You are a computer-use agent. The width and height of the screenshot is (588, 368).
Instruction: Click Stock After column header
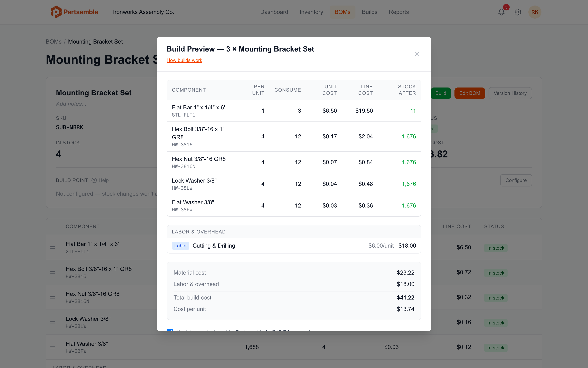tap(407, 90)
